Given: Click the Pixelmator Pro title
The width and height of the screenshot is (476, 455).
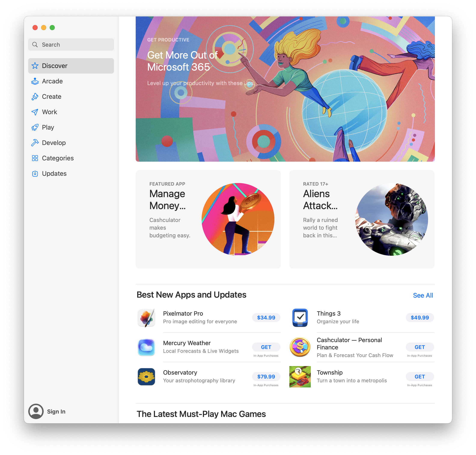Looking at the screenshot, I should coord(183,314).
